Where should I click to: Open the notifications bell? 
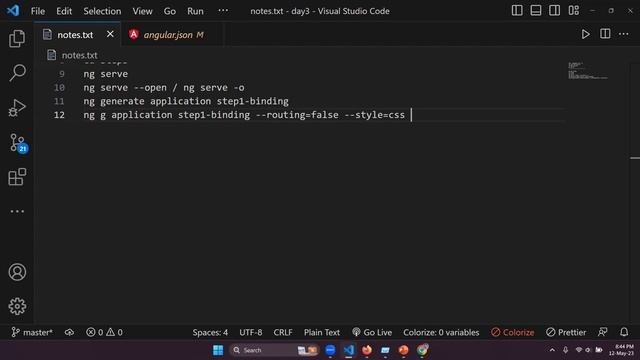pos(624,332)
